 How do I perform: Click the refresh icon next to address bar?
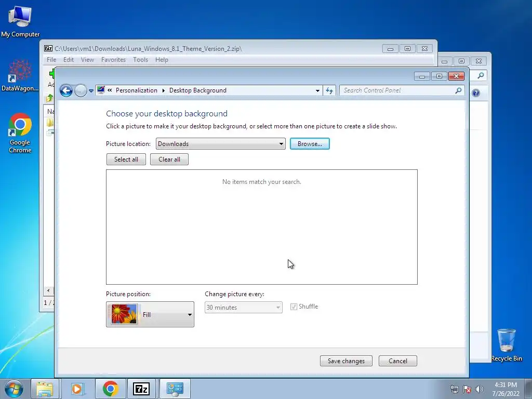(x=329, y=90)
